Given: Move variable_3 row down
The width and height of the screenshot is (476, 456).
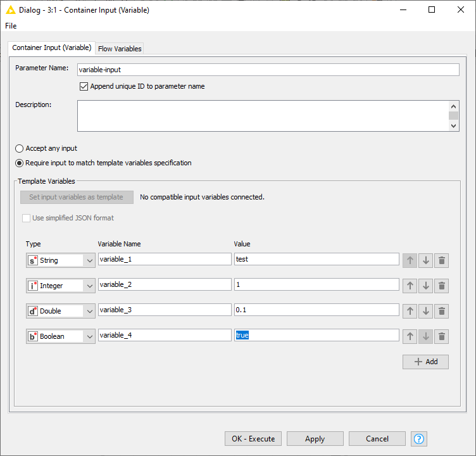Looking at the screenshot, I should click(425, 311).
